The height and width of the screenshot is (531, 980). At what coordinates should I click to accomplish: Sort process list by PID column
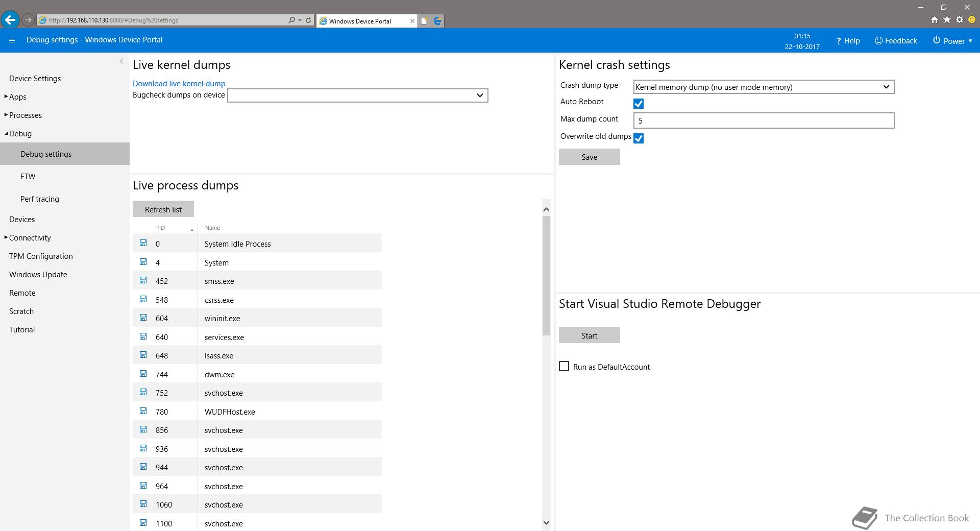pyautogui.click(x=174, y=228)
